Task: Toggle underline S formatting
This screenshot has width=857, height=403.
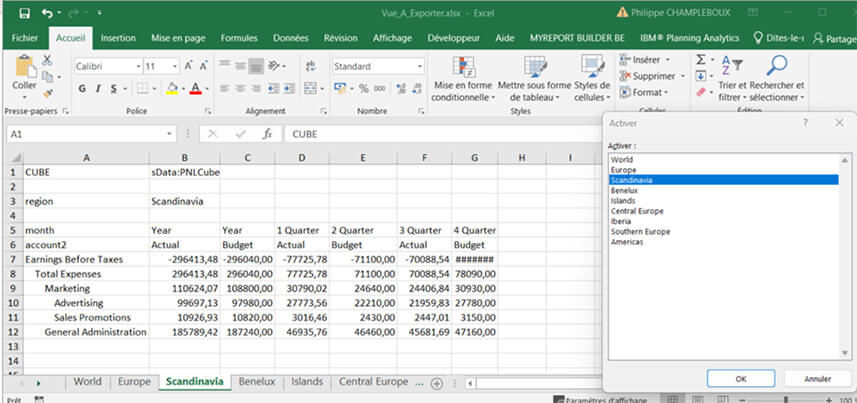Action: point(114,89)
